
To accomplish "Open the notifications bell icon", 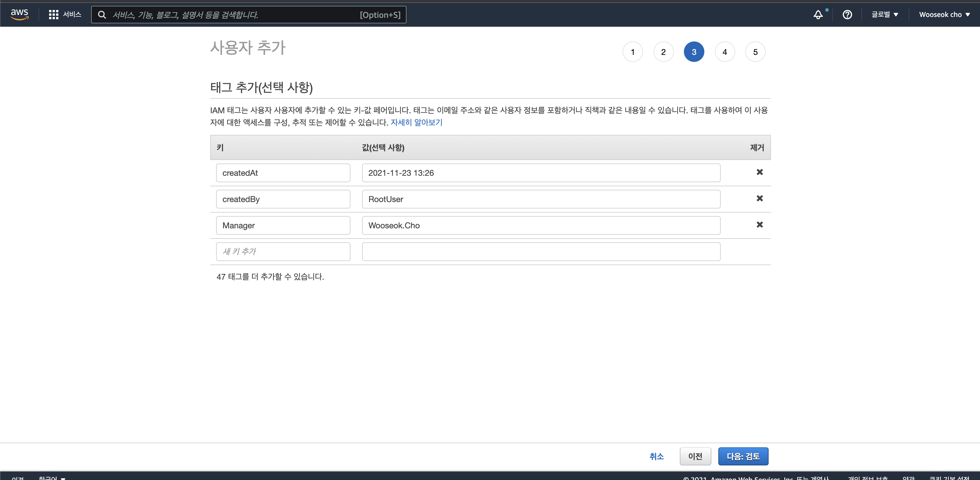I will pos(818,15).
